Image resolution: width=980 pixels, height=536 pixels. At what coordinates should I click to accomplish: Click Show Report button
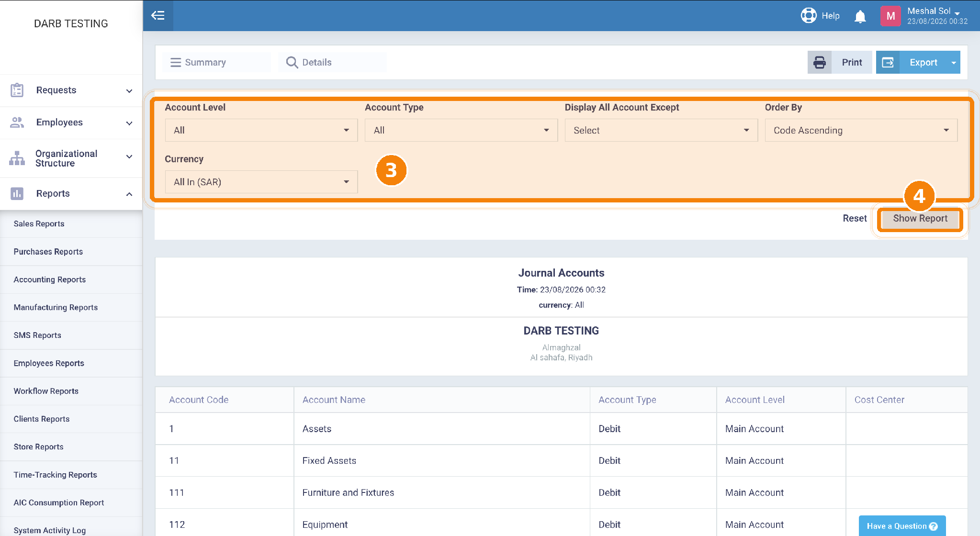[920, 218]
